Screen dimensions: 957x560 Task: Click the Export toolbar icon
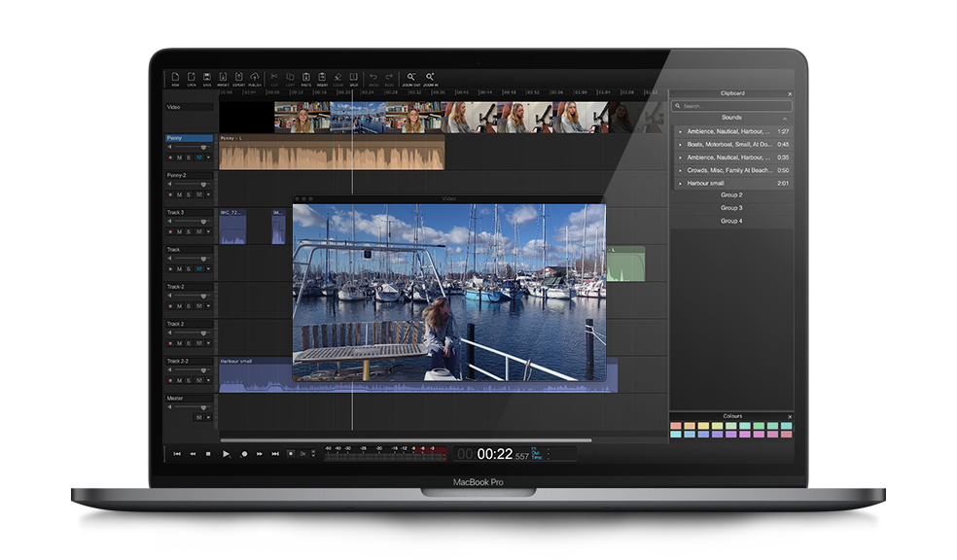tap(238, 78)
